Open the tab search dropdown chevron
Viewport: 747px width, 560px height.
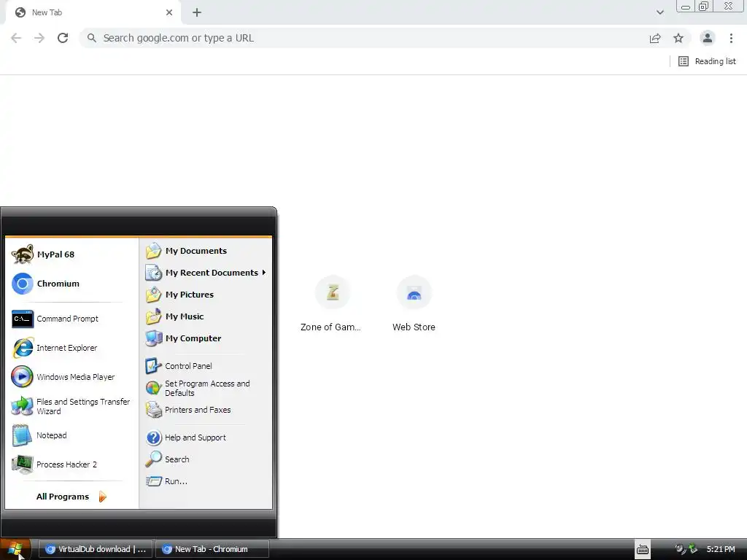pos(659,12)
